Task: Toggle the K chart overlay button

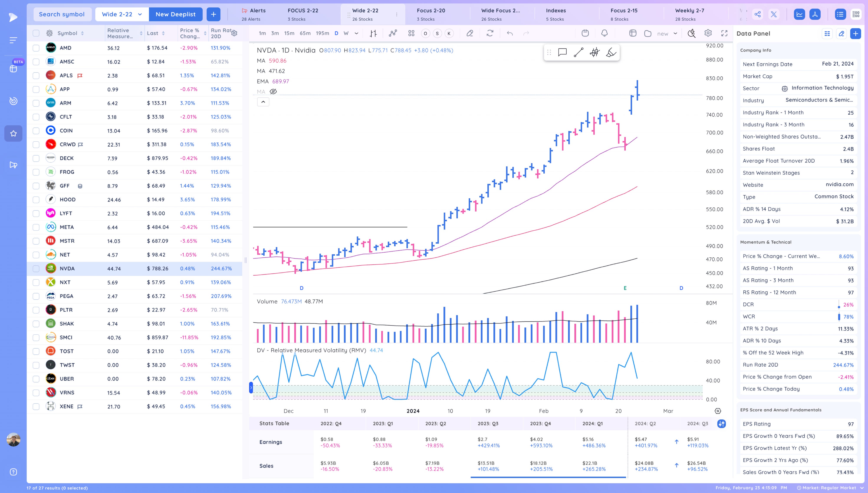Action: (x=449, y=33)
